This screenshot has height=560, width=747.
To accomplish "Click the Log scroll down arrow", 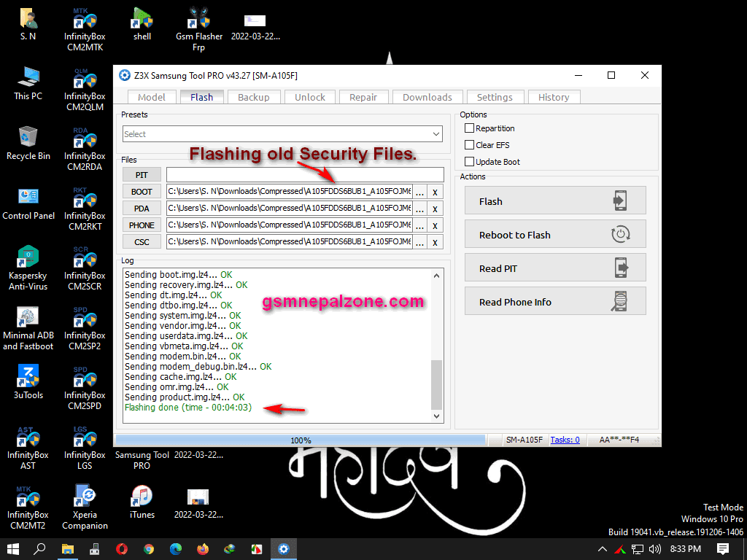I will 436,416.
